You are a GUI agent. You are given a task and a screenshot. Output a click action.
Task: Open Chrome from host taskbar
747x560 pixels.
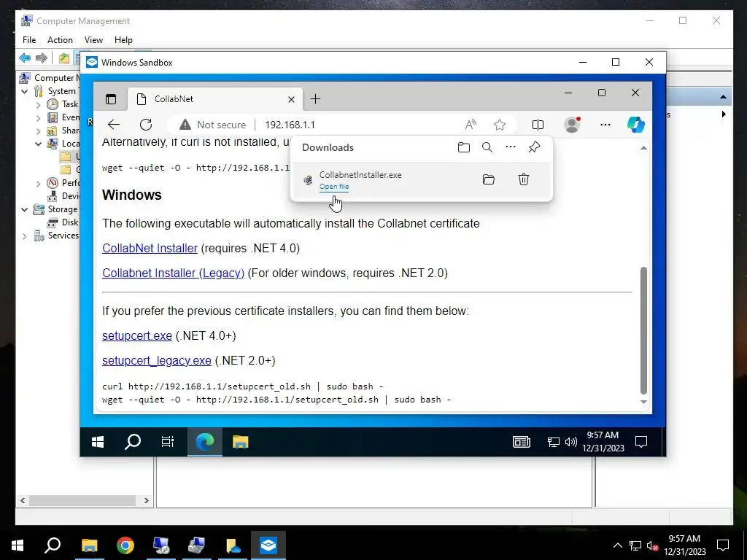pyautogui.click(x=125, y=545)
